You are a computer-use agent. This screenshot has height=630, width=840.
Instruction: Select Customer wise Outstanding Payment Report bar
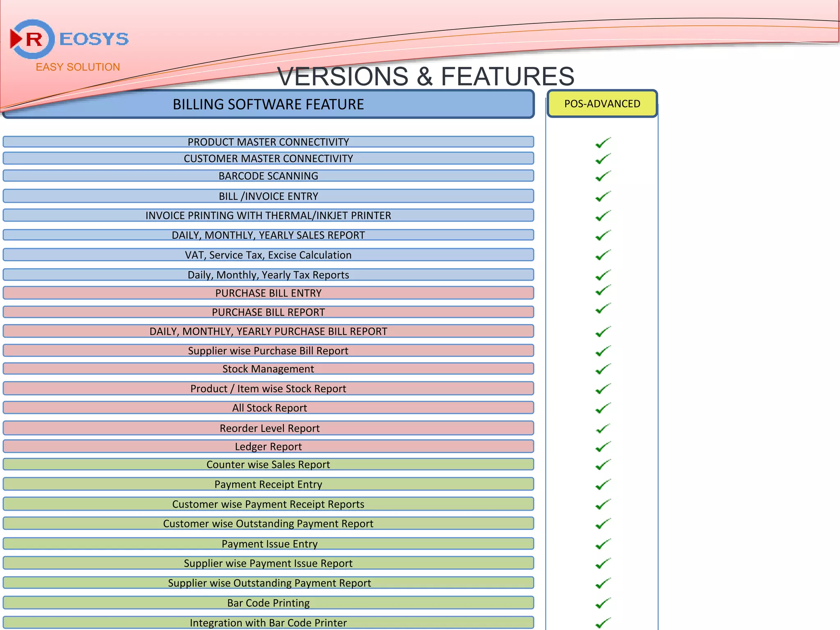268,523
